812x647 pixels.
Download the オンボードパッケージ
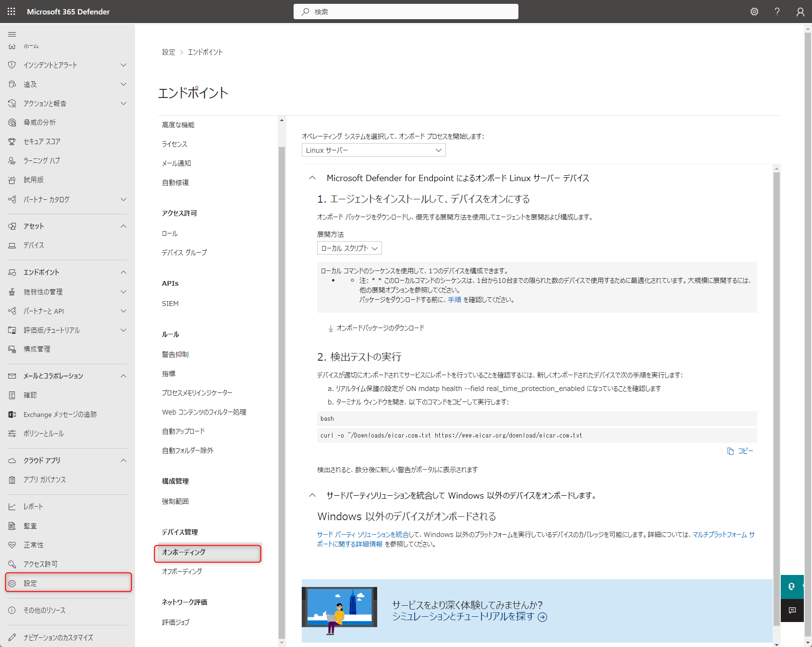[x=376, y=328]
